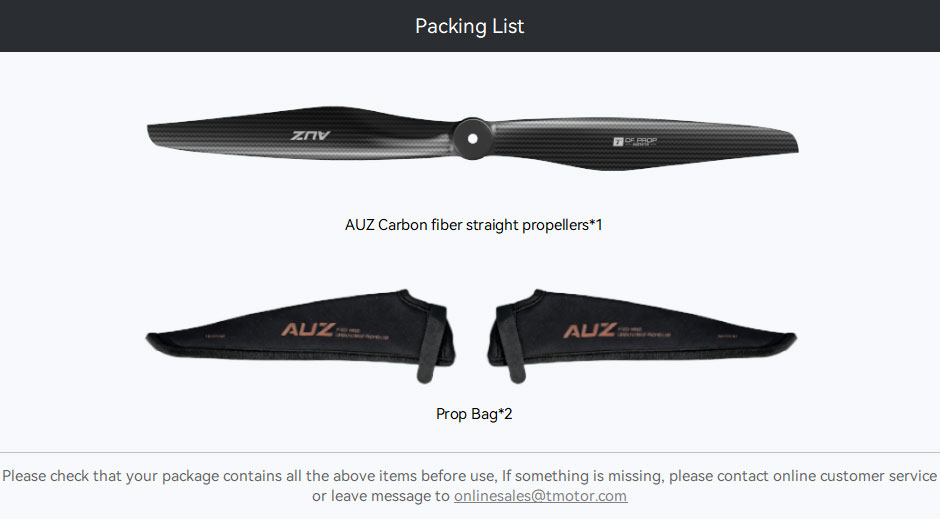Click the DF PROP logo on the propeller
This screenshot has height=520, width=940.
tap(635, 142)
